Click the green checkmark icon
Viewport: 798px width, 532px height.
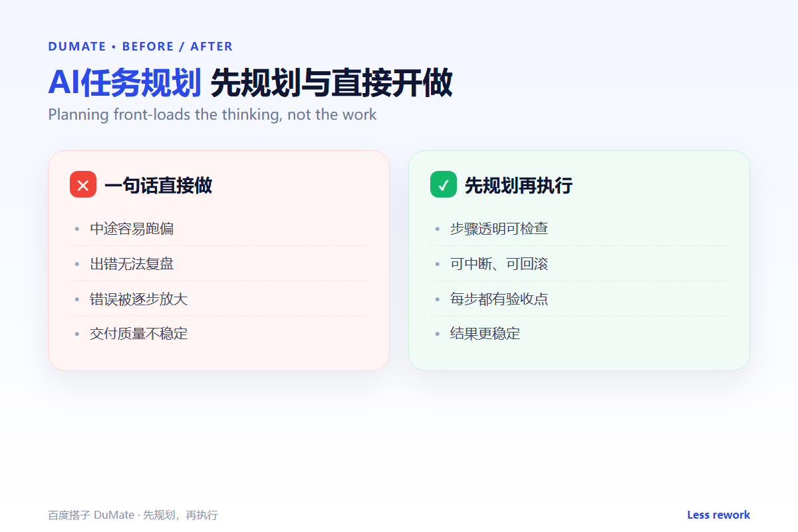point(444,184)
